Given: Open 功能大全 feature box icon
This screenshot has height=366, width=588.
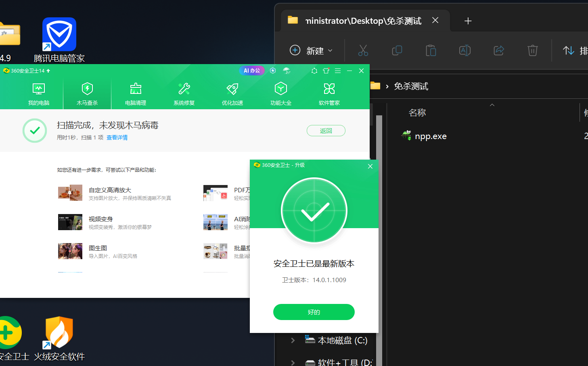Looking at the screenshot, I should coord(281,89).
